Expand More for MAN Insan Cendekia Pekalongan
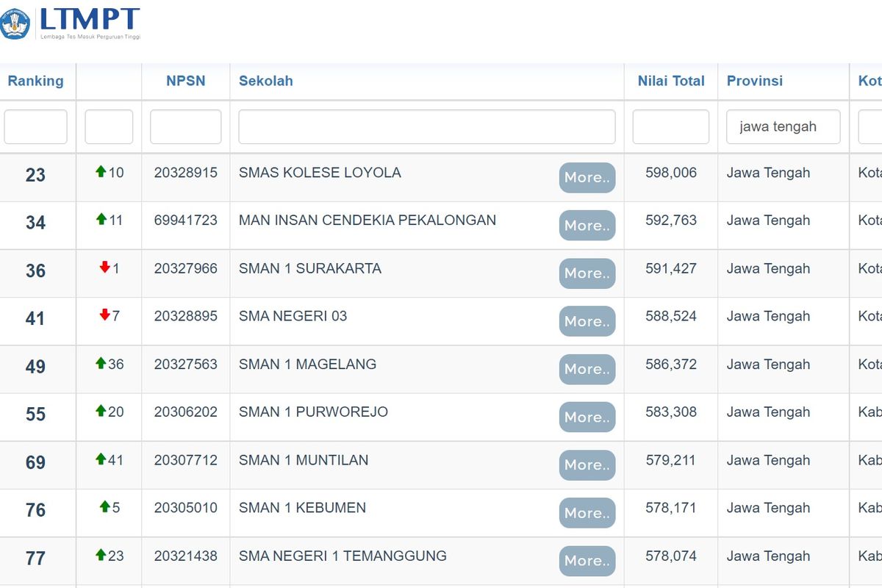 click(587, 226)
